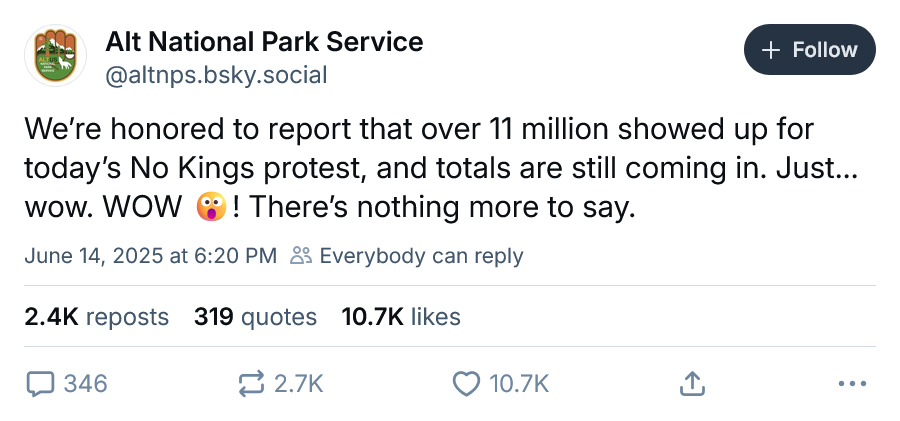Screen dimensions: 900x421
Task: Open the Alt National Park Service avatar
Action: [x=55, y=56]
